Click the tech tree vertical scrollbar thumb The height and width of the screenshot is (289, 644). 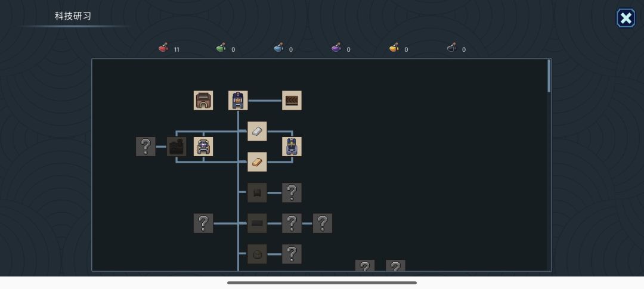[549, 76]
